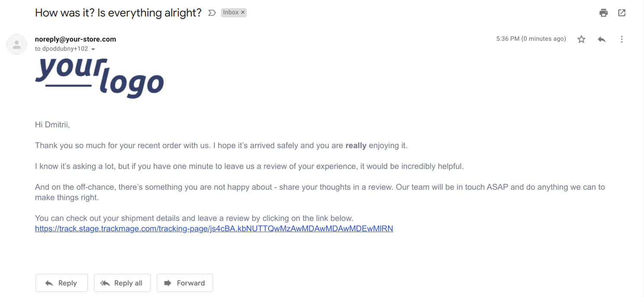Star this email message
The height and width of the screenshot is (298, 644).
point(581,39)
